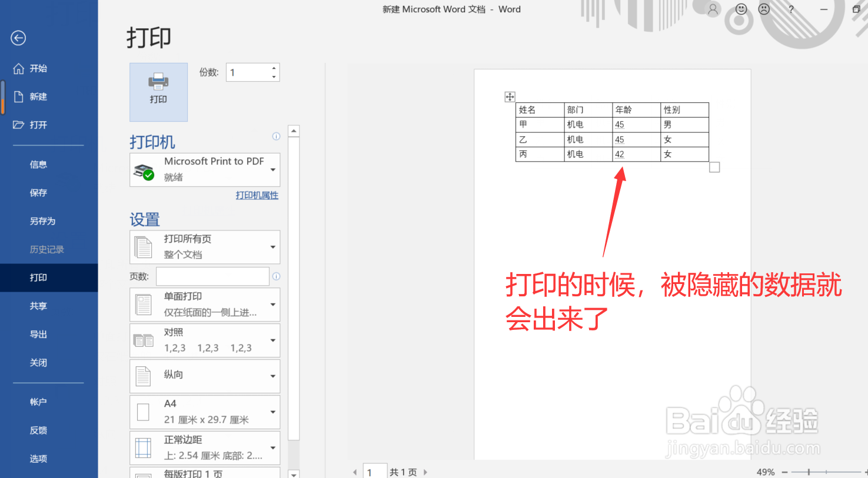Click the 页数 page range input field
This screenshot has height=478, width=868.
(212, 276)
